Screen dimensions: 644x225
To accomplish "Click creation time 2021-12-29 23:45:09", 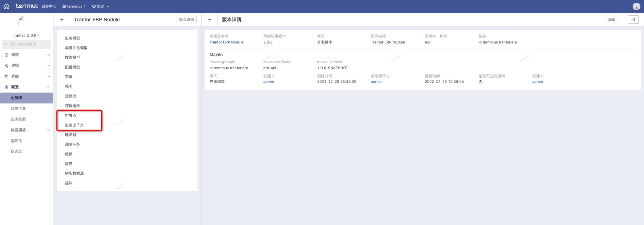I will [x=337, y=82].
